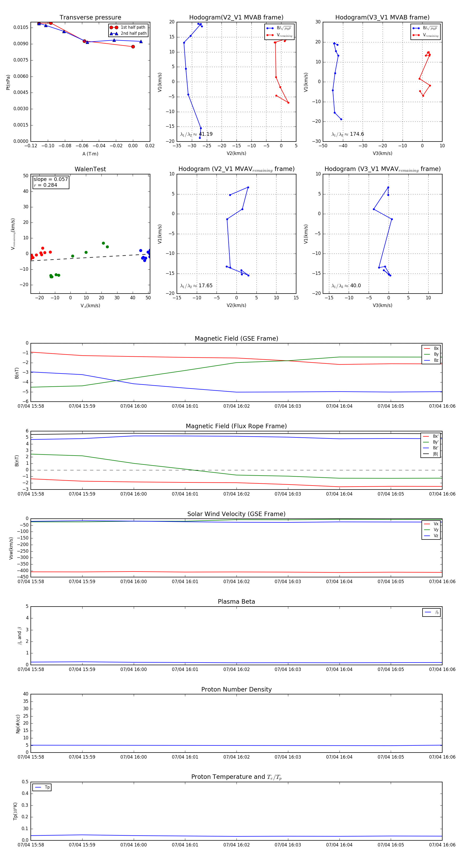
Task: Select the Vy legend entry
Action: coord(431,530)
